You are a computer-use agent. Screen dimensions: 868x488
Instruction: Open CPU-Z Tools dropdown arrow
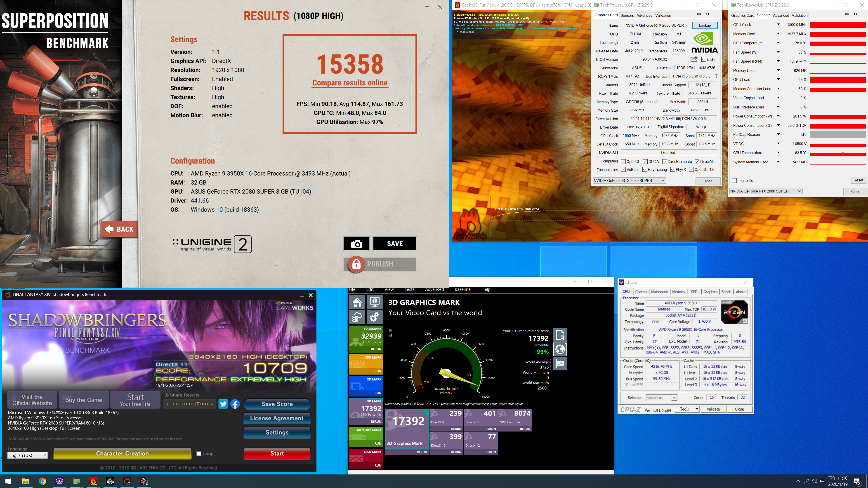click(x=697, y=409)
